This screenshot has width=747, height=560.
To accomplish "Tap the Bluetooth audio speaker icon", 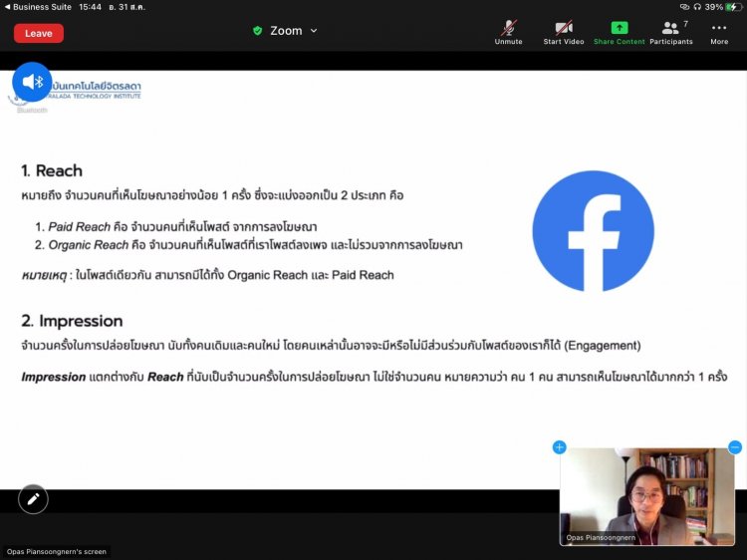I will [32, 82].
